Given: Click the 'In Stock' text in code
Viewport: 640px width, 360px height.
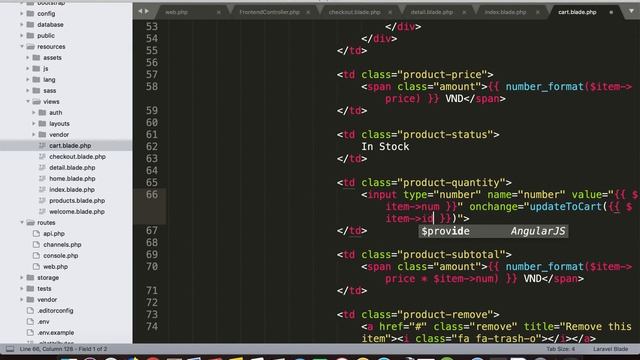Looking at the screenshot, I should [x=385, y=147].
